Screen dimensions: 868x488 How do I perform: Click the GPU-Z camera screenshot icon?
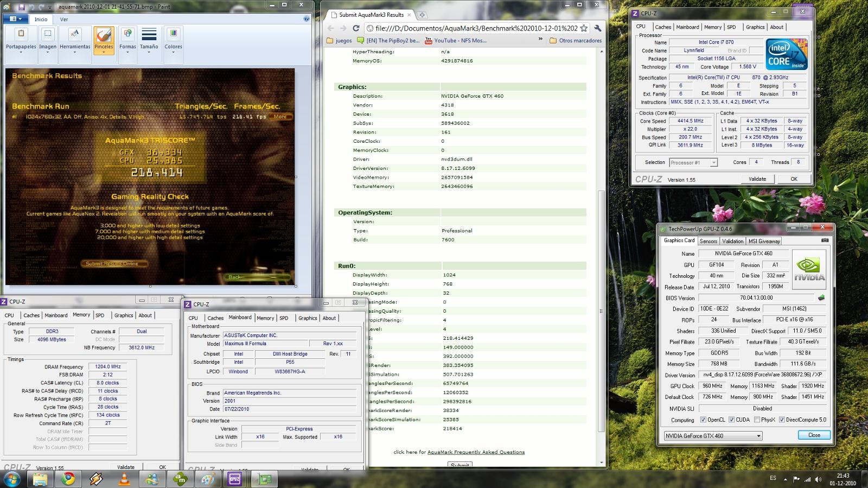(825, 240)
